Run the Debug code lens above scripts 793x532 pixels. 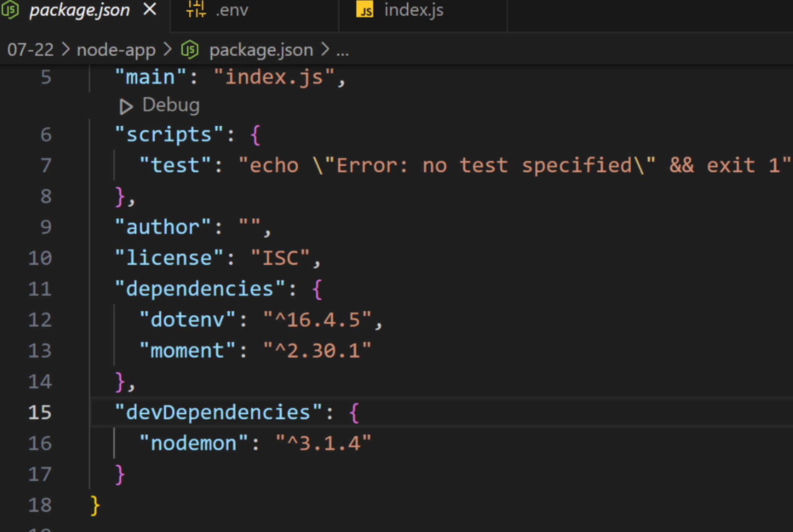(x=171, y=105)
